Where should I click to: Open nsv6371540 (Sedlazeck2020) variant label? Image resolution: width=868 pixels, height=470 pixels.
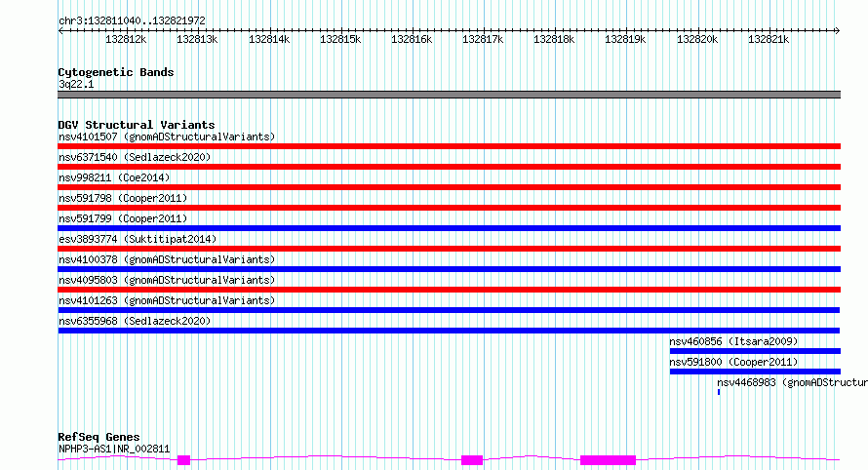(x=135, y=157)
